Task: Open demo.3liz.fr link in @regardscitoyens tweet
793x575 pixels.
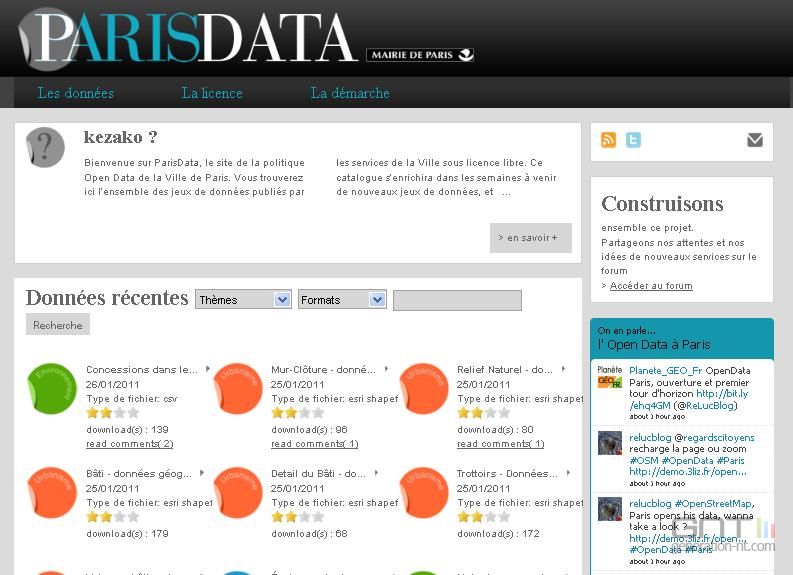Action: (x=688, y=472)
